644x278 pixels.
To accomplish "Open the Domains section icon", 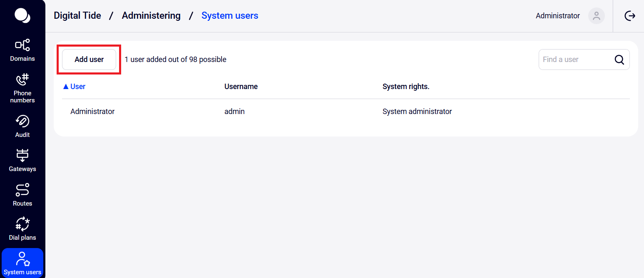I will pyautogui.click(x=22, y=45).
